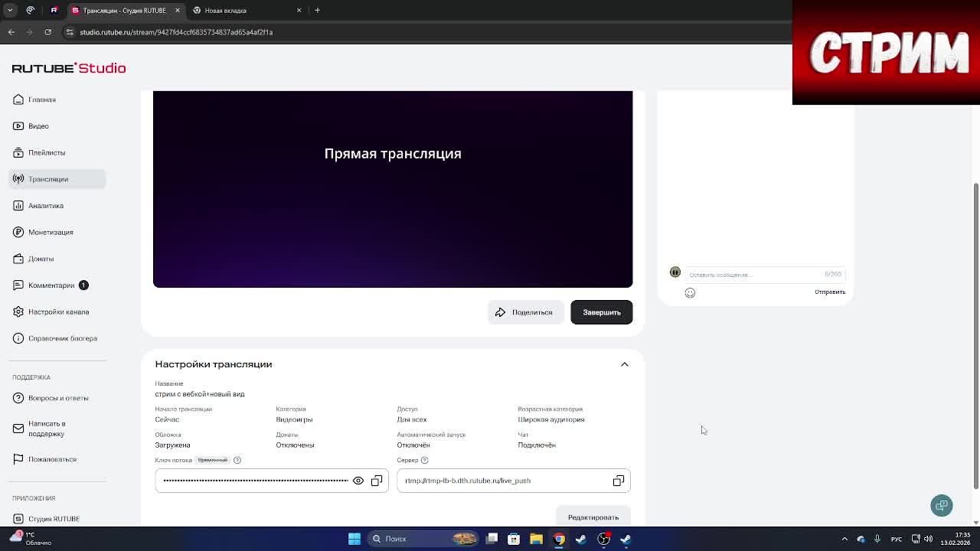Copy the stream key
980x551 pixels.
point(377,481)
